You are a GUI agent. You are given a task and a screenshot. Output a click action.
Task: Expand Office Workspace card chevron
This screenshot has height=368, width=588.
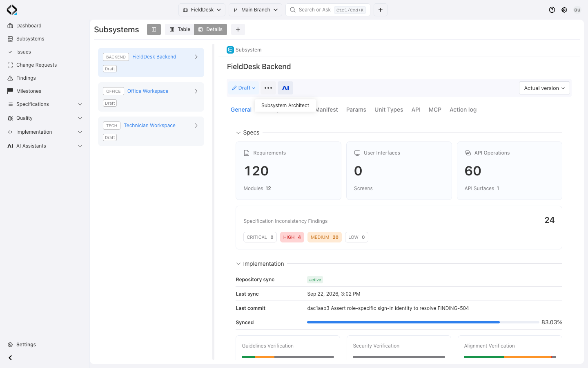tap(196, 91)
